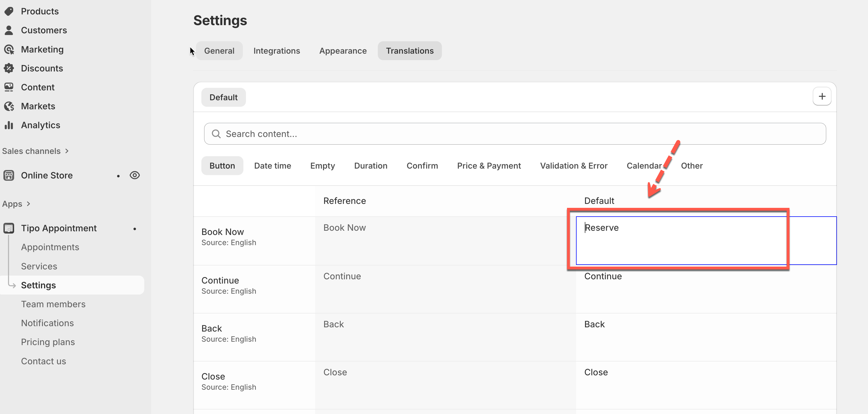Screen dimensions: 868x414
Task: Click the Discounts badge icon
Action: [x=9, y=68]
